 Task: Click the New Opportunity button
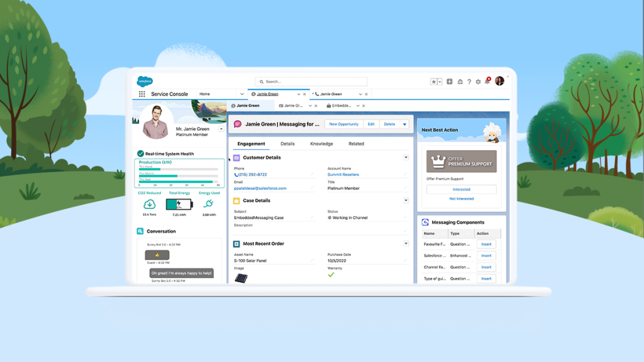point(345,124)
